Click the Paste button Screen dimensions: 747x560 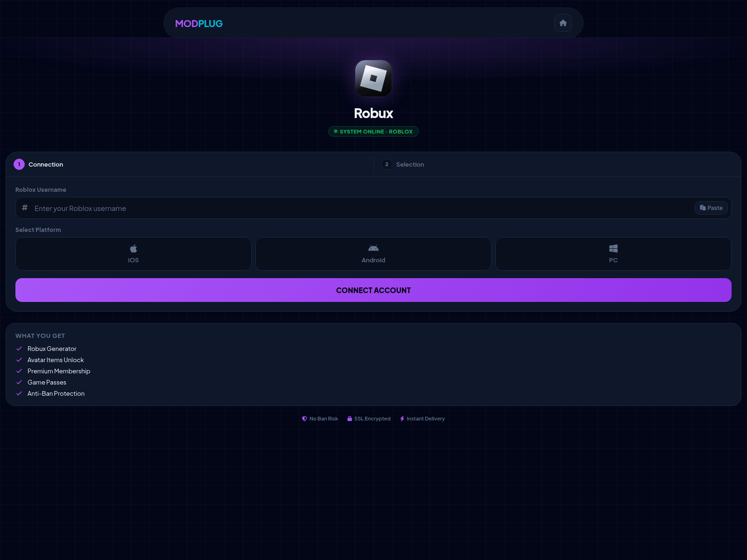tap(711, 208)
